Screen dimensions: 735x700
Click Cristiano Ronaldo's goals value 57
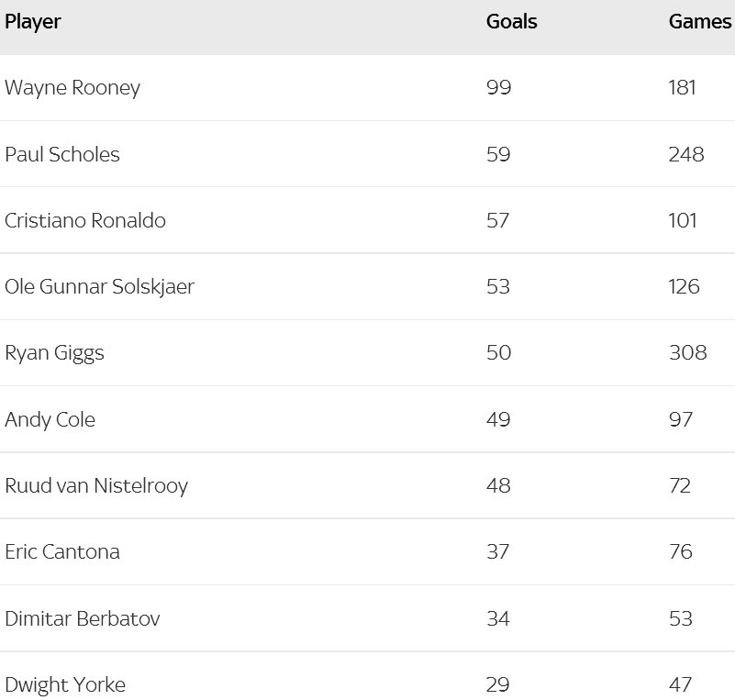pos(498,220)
